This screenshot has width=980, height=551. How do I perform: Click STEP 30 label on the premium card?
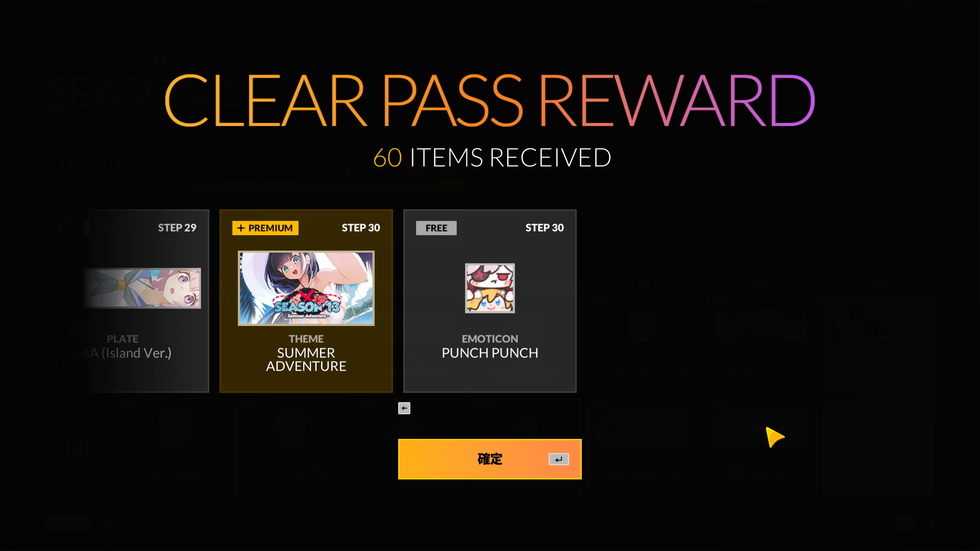[361, 228]
